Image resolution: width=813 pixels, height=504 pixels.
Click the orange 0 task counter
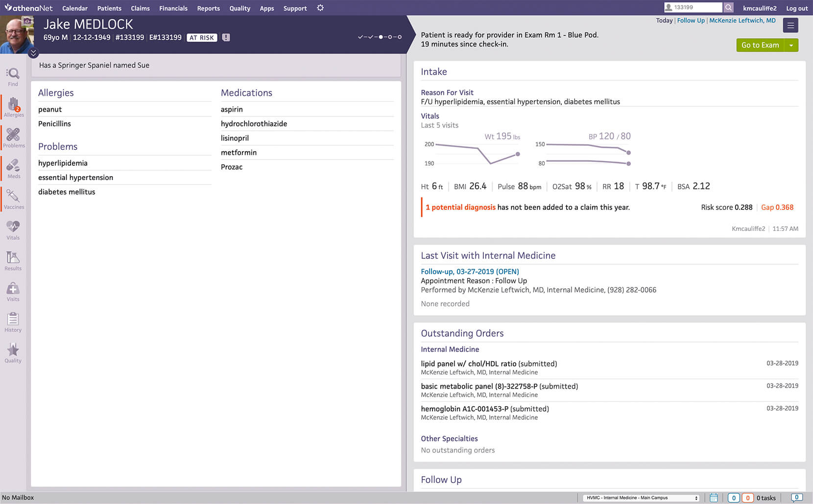747,498
